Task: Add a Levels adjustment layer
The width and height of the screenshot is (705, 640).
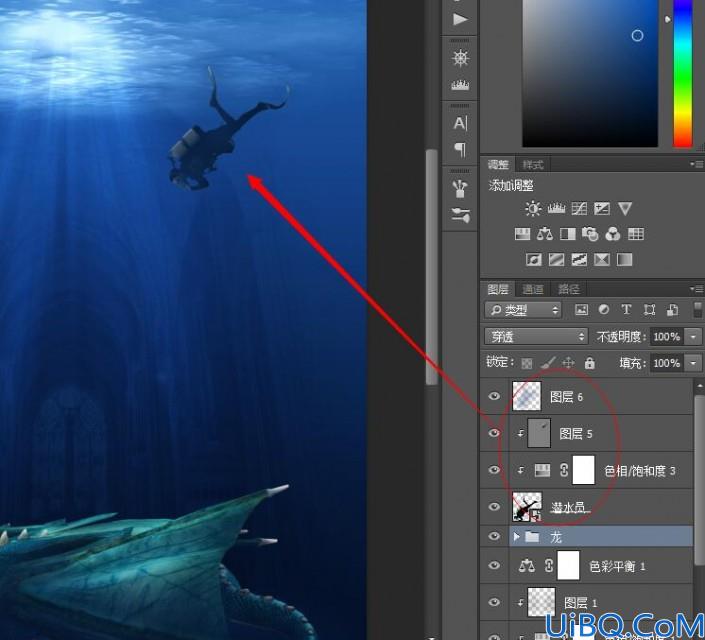Action: (x=556, y=209)
